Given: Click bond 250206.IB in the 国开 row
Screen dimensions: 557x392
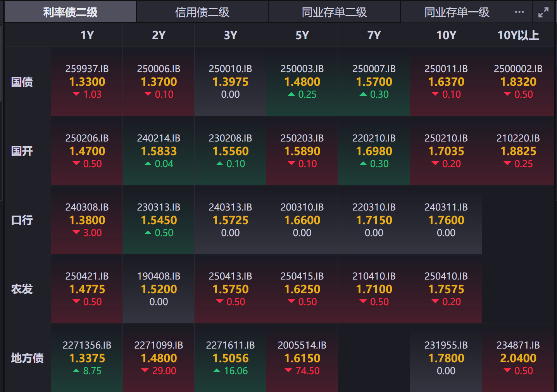Looking at the screenshot, I should (86, 151).
